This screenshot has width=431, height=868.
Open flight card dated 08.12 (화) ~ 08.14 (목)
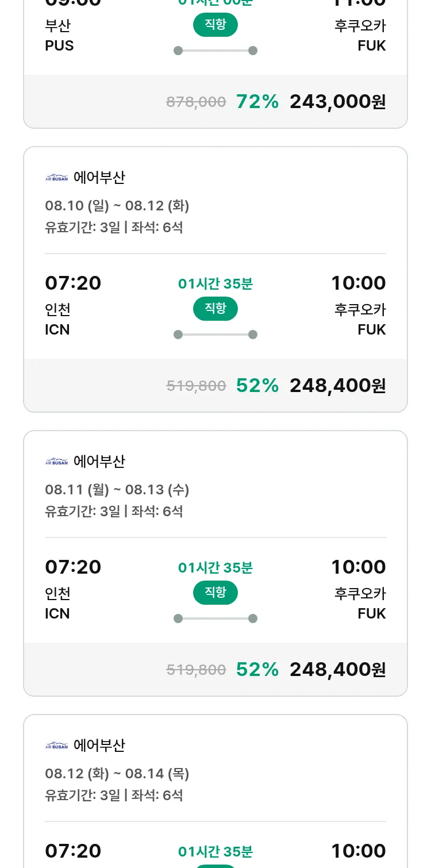117,773
